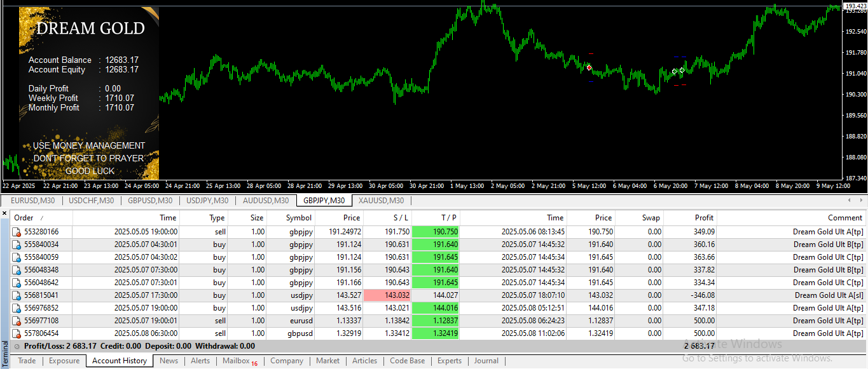Select order icon for order 555840034

17,245
